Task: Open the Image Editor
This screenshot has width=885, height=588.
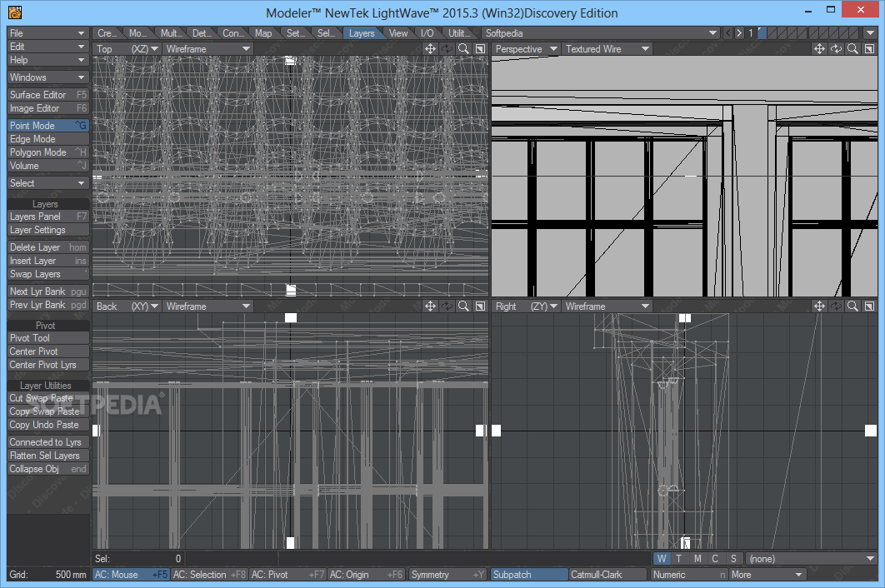Action: click(x=48, y=108)
